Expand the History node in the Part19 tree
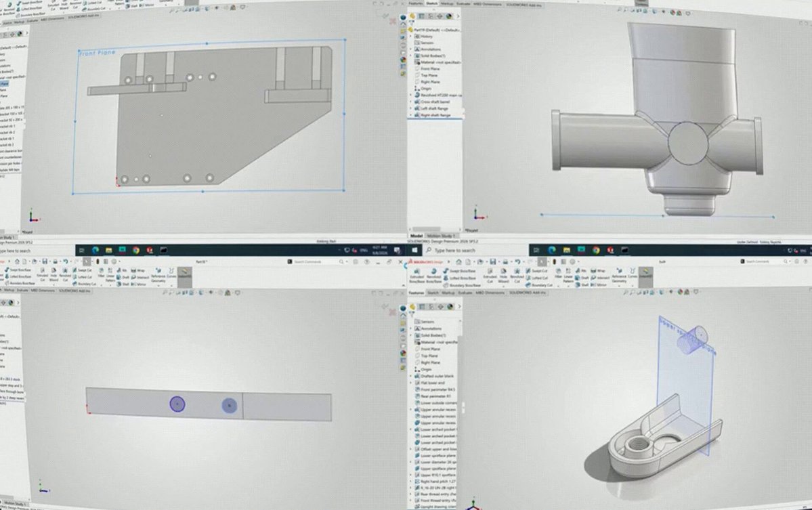The image size is (812, 510). 410,37
